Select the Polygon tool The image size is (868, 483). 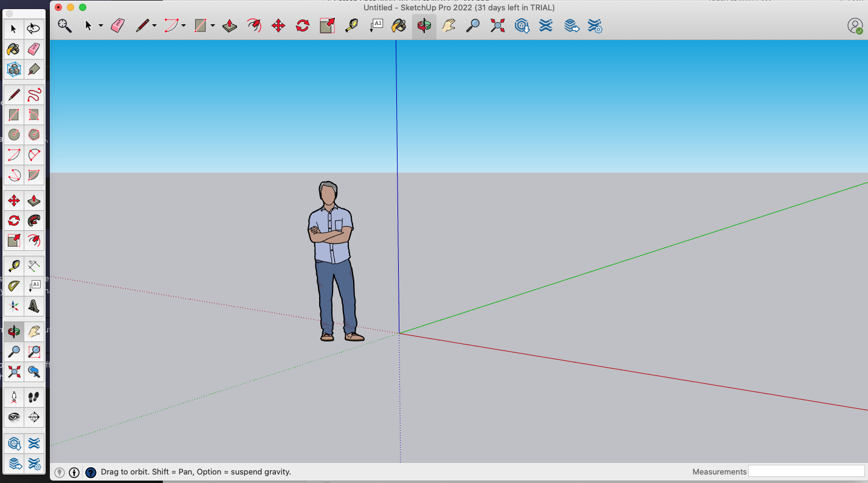click(x=34, y=135)
